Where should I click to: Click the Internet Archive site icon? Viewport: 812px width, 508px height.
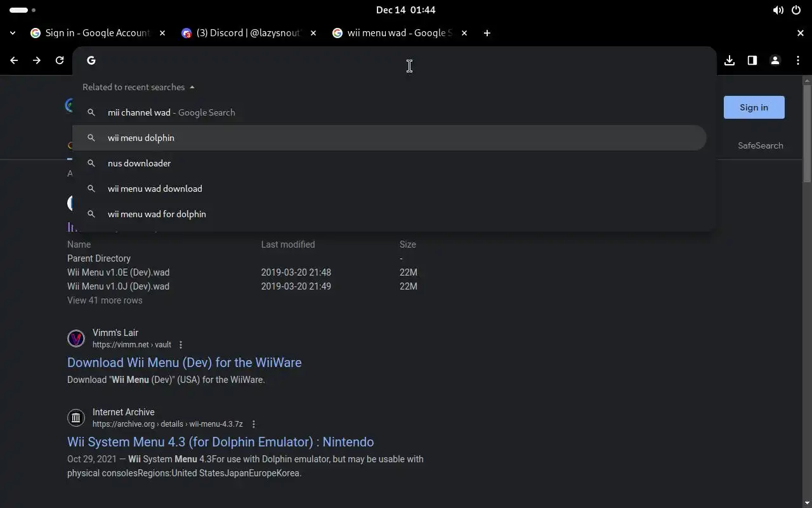coord(76,418)
